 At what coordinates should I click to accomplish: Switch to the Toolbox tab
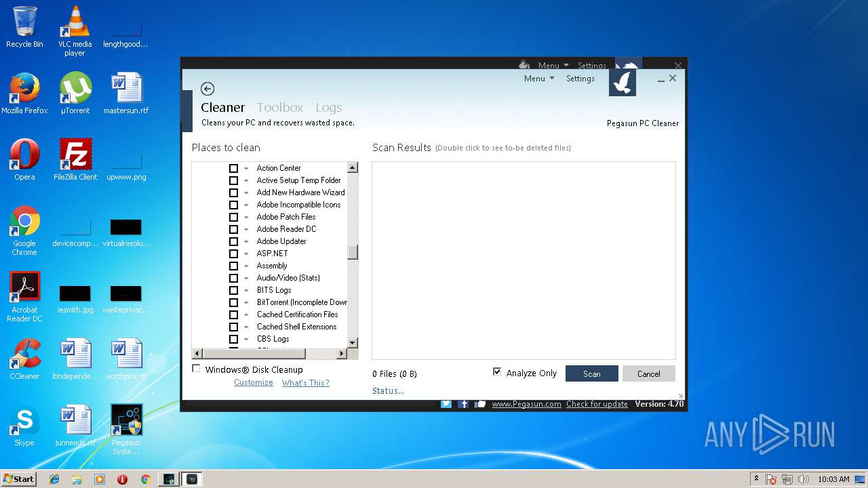[x=280, y=107]
